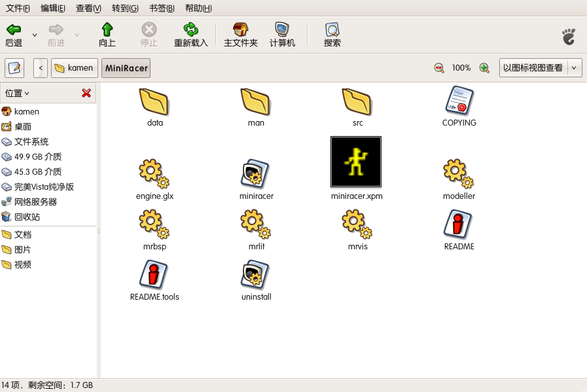Open the 49.9 GB 介质 volume

click(48, 156)
